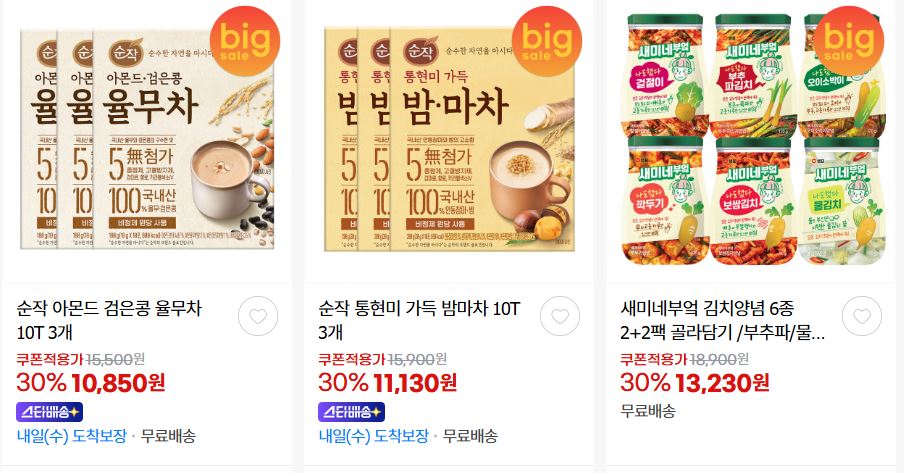The image size is (904, 473).
Task: Open 새미네부엌 김치양념 6종 product title
Action: tap(722, 320)
